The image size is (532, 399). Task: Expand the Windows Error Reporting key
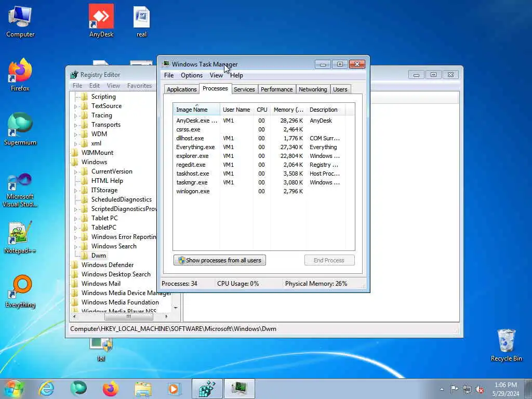click(x=75, y=237)
